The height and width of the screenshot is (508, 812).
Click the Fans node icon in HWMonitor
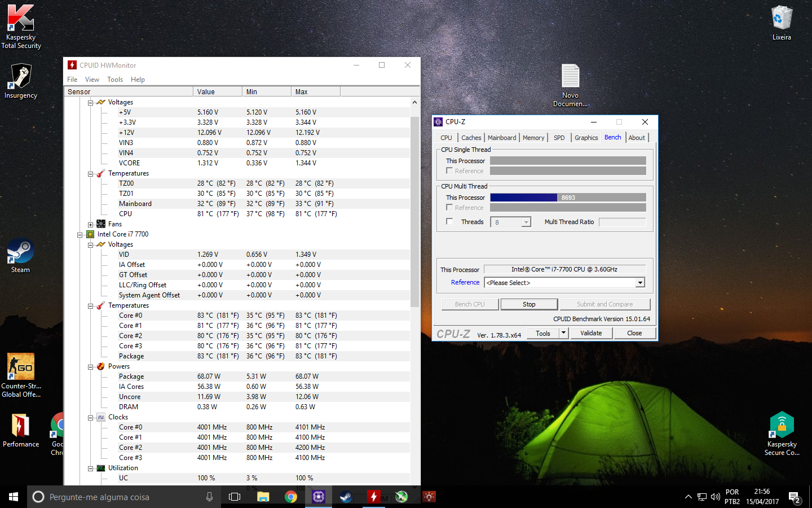(101, 224)
